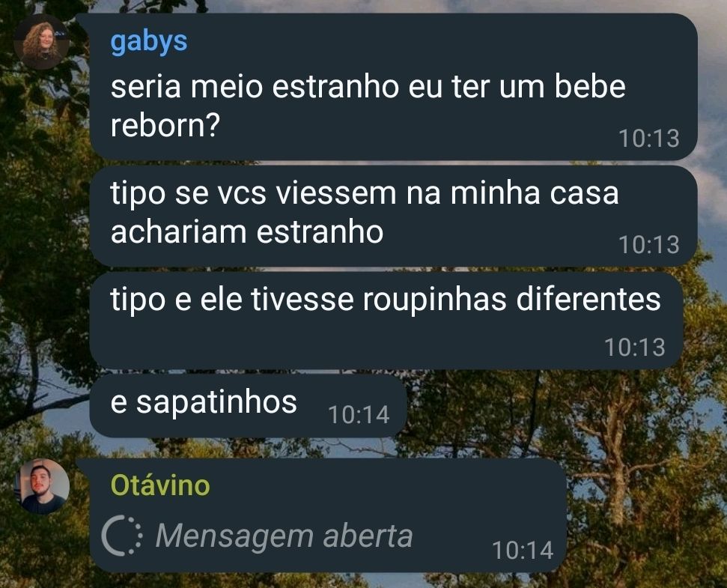Click the word 'reborn?' in first message
727x588 pixels.
point(165,125)
